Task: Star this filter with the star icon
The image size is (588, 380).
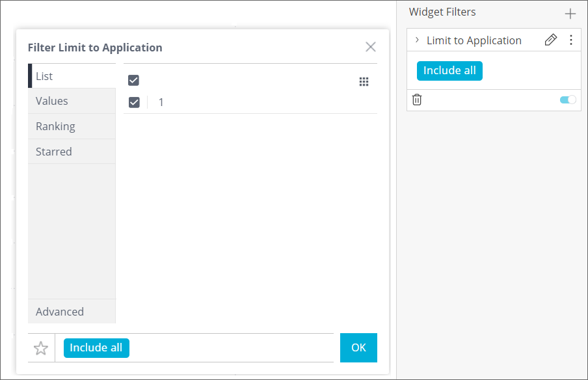Action: point(41,348)
